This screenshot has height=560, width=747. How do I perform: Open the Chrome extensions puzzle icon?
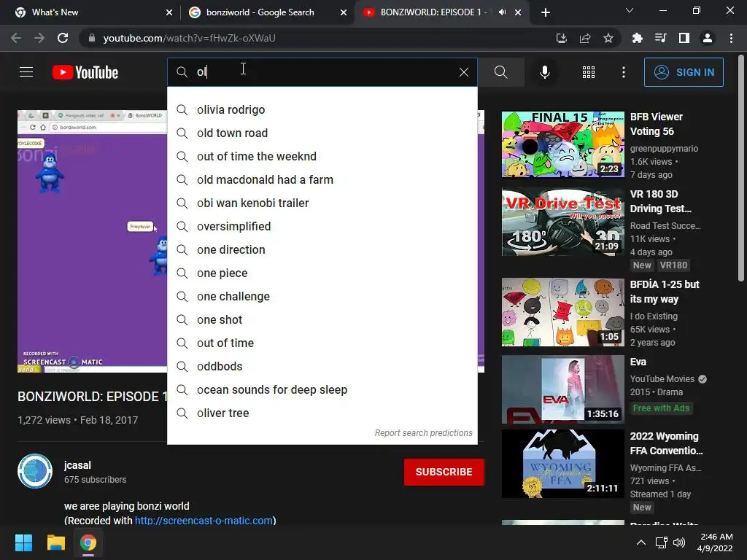pos(637,38)
